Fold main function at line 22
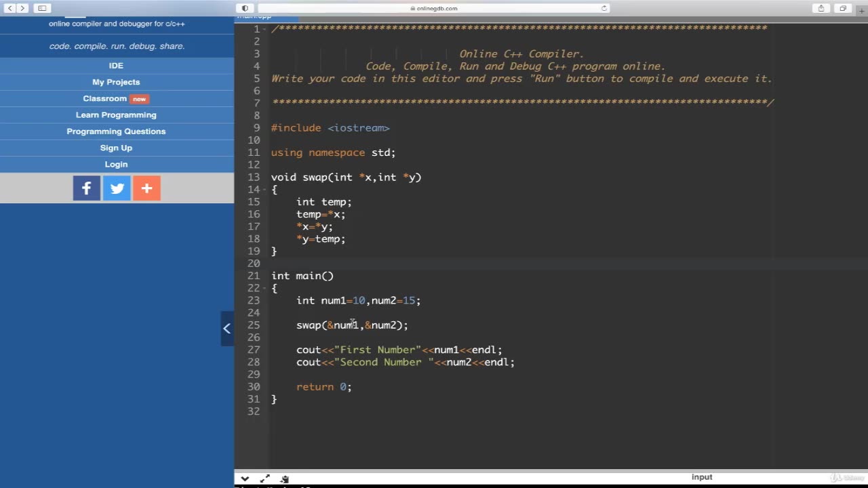868x488 pixels. [x=264, y=288]
